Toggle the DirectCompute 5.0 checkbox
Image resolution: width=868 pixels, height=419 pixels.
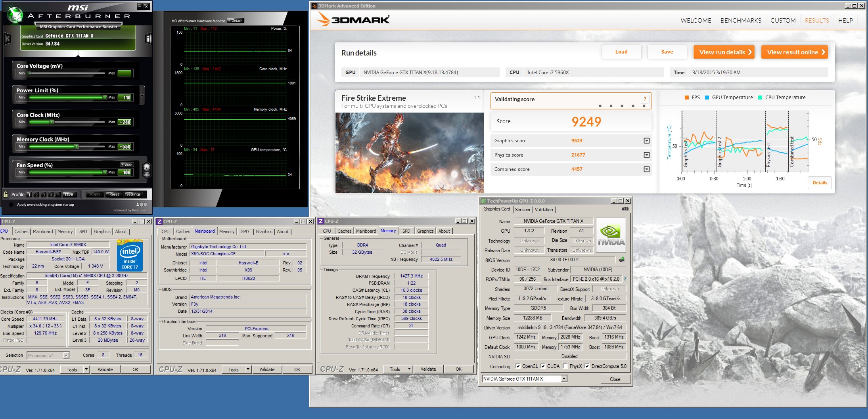pyautogui.click(x=587, y=366)
